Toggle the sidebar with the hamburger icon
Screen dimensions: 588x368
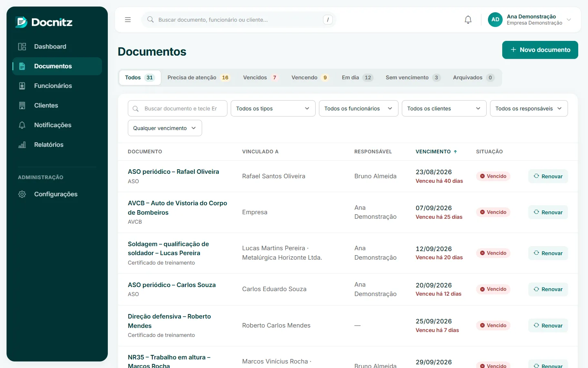click(128, 20)
